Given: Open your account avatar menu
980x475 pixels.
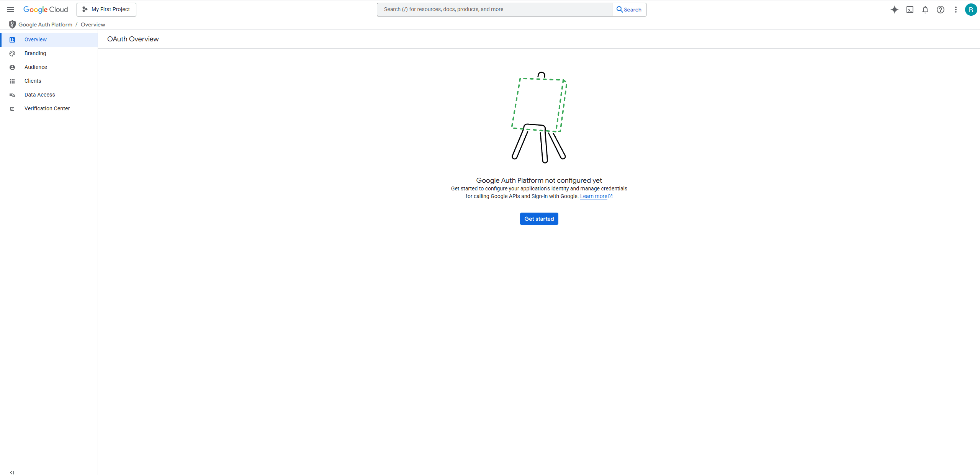Looking at the screenshot, I should [x=971, y=10].
